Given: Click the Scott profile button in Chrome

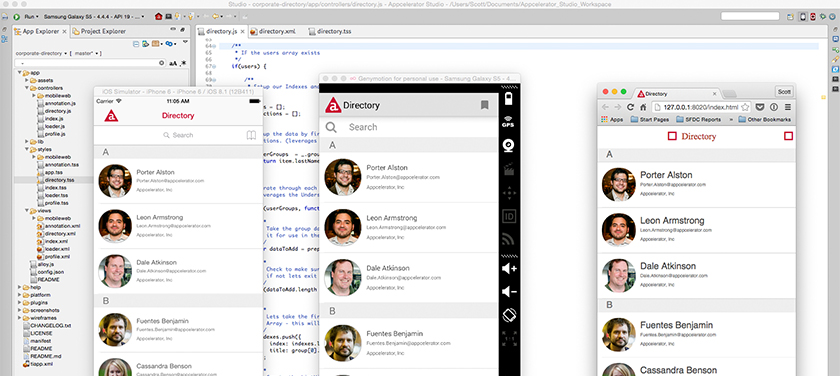Looking at the screenshot, I should coord(784,92).
